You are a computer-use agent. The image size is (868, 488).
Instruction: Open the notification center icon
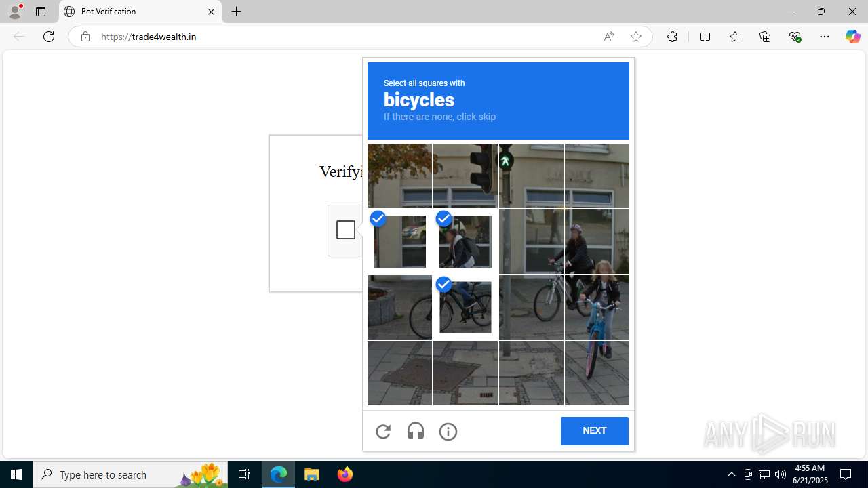pos(846,474)
